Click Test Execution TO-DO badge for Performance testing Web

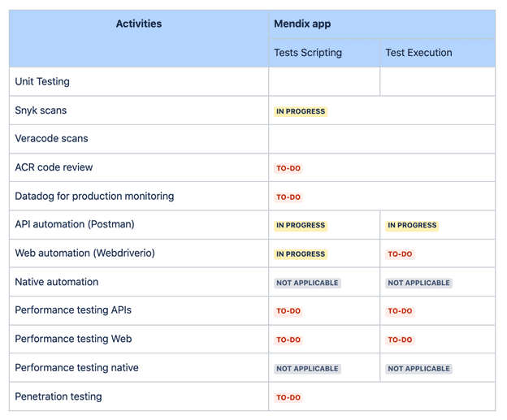click(400, 340)
